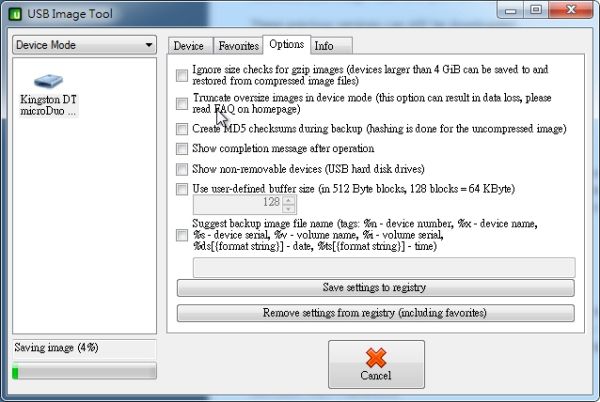Check Show completion message after operation
Image resolution: width=600 pixels, height=402 pixels.
pos(182,148)
